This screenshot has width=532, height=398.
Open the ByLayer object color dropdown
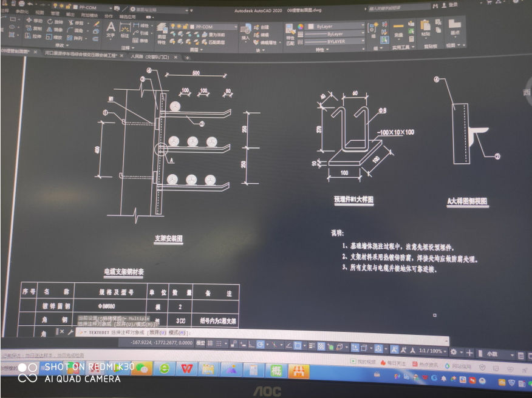coord(335,26)
